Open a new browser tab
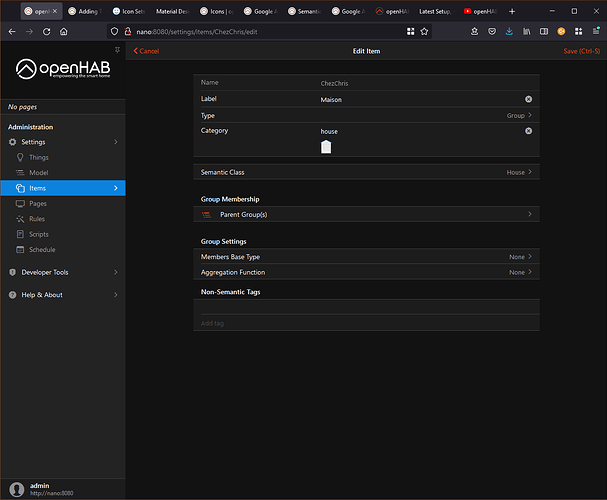 point(512,12)
